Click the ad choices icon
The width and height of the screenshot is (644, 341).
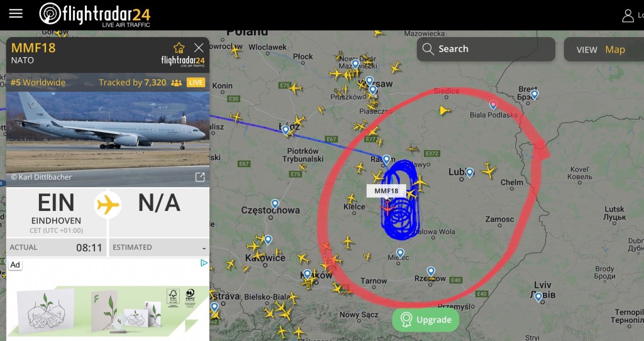[x=204, y=263]
